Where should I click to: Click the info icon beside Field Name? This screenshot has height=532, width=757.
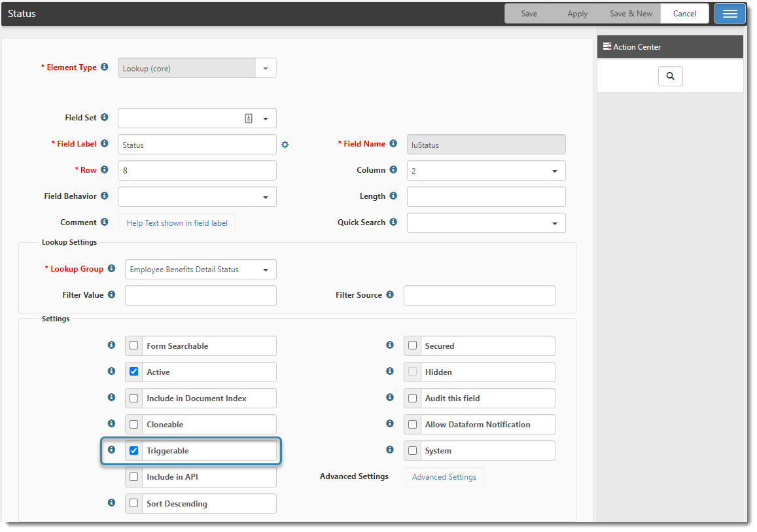point(393,144)
